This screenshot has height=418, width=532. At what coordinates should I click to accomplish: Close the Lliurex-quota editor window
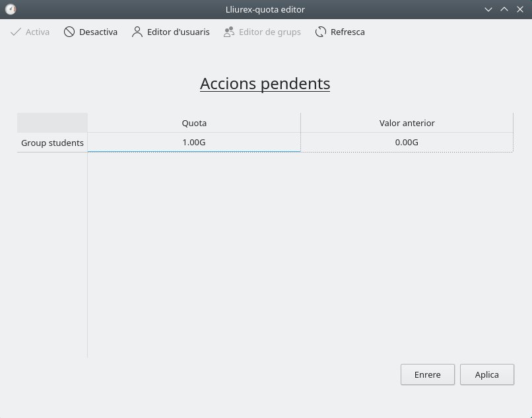(x=519, y=9)
